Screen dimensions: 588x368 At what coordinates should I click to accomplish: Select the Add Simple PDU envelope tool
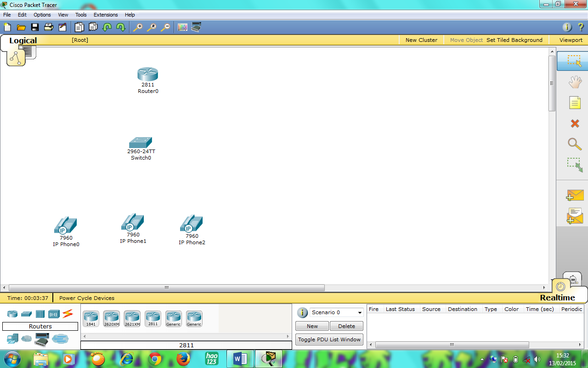click(x=575, y=195)
